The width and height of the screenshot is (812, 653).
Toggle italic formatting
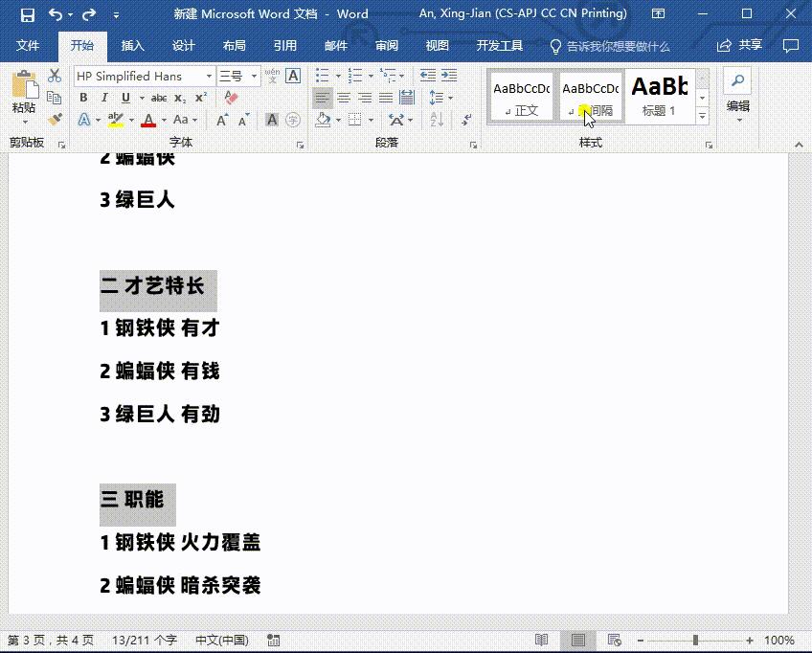103,98
